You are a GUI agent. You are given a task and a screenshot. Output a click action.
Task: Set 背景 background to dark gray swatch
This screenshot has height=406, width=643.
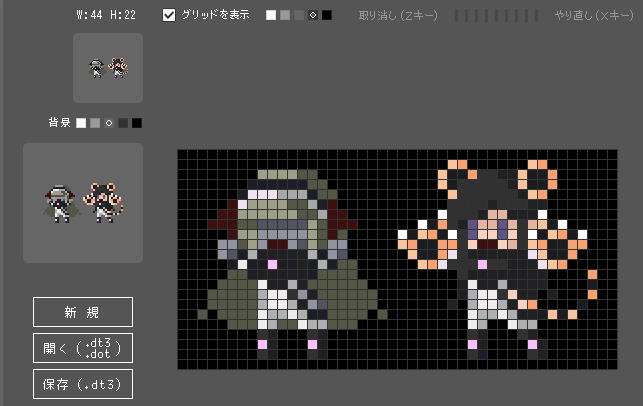(x=123, y=123)
